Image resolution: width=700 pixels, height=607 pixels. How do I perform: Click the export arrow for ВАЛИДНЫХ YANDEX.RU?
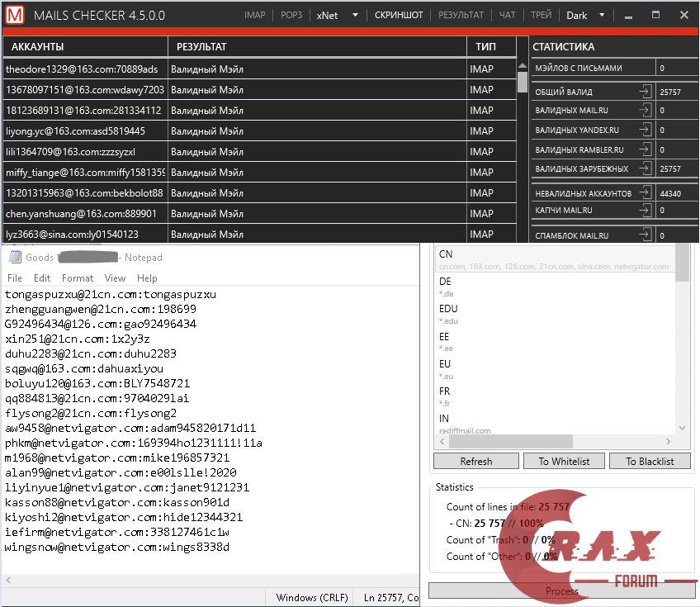tap(645, 130)
